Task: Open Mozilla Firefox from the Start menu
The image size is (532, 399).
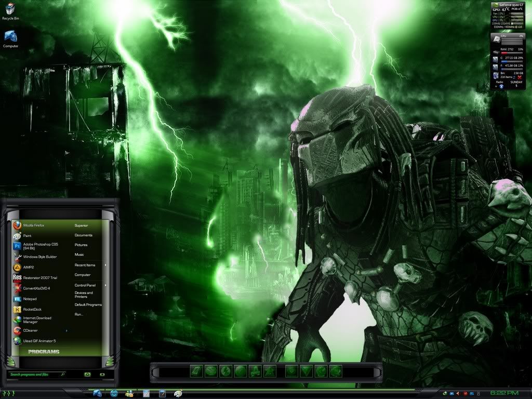Action: (x=34, y=225)
